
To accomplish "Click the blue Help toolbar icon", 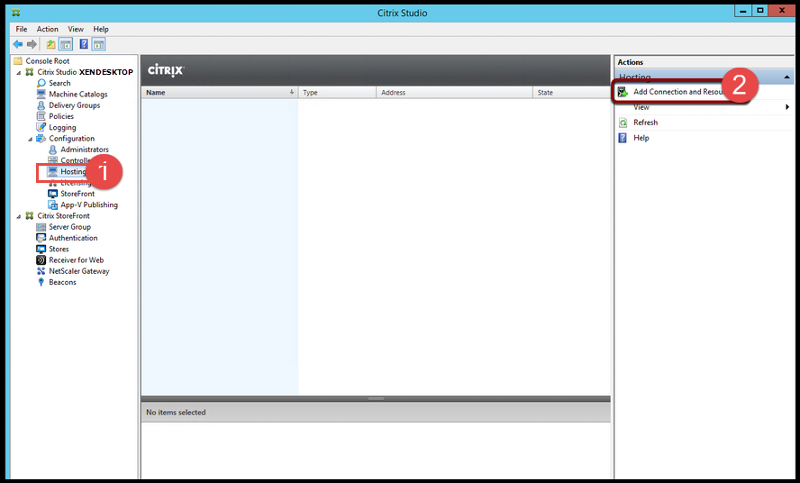I will tap(84, 44).
